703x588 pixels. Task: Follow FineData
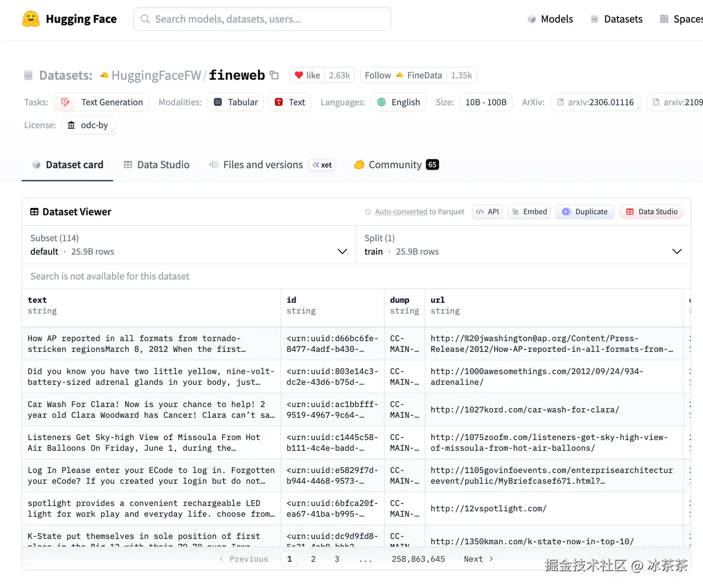tap(403, 75)
